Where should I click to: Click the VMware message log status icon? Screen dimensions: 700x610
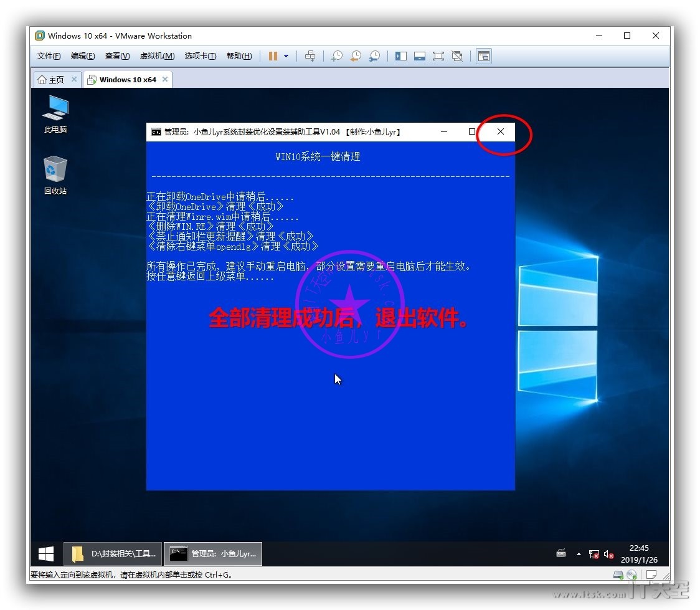651,574
